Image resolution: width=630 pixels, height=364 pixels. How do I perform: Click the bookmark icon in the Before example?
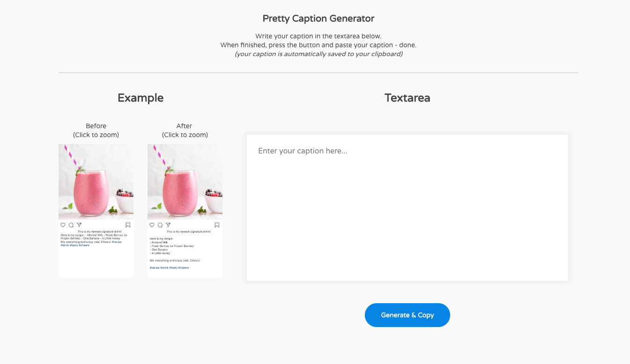point(128,225)
